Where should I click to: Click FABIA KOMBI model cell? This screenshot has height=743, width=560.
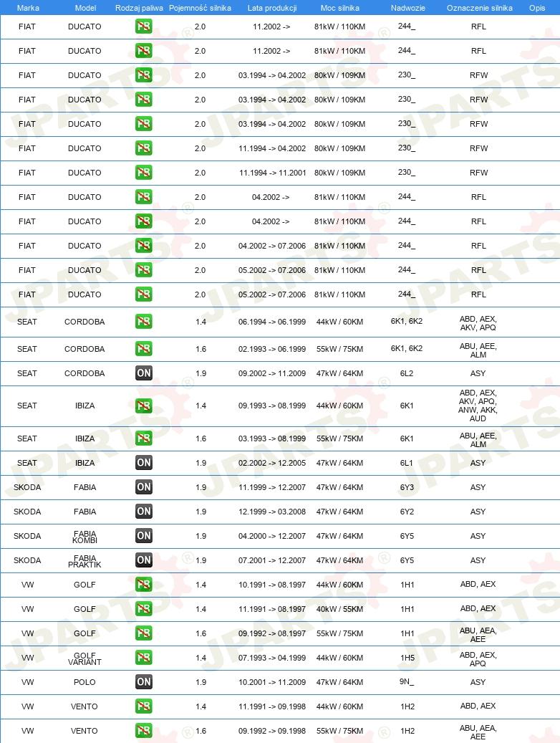point(85,537)
